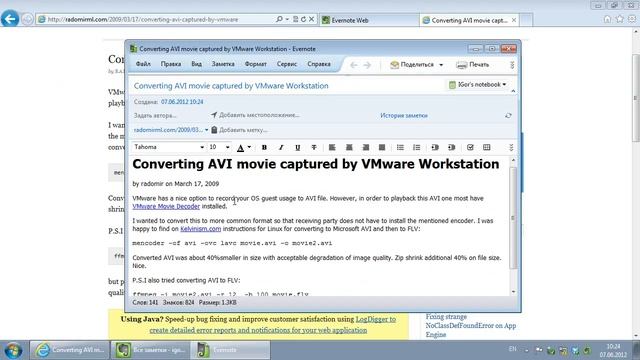This screenshot has width=640, height=360.
Task: Open the Правка menu
Action: point(171,64)
